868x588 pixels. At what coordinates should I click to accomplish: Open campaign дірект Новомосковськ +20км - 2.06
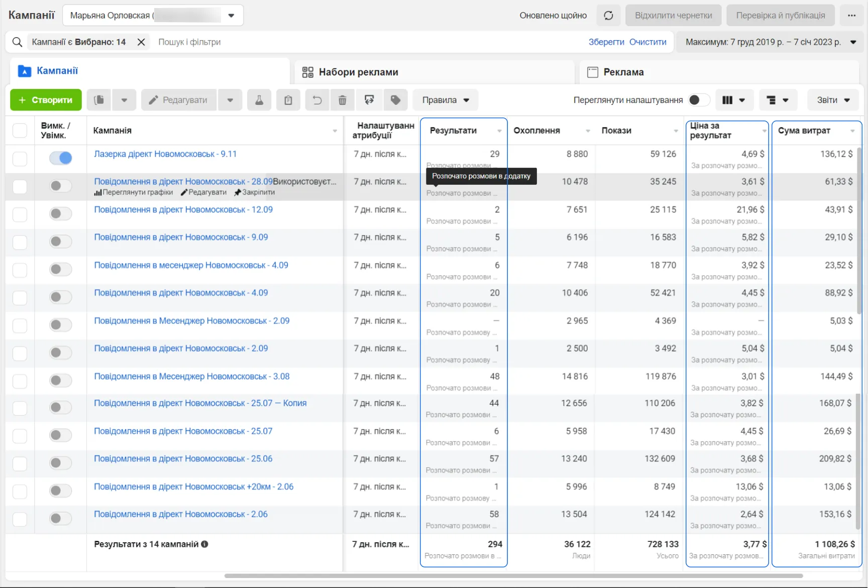coord(194,487)
